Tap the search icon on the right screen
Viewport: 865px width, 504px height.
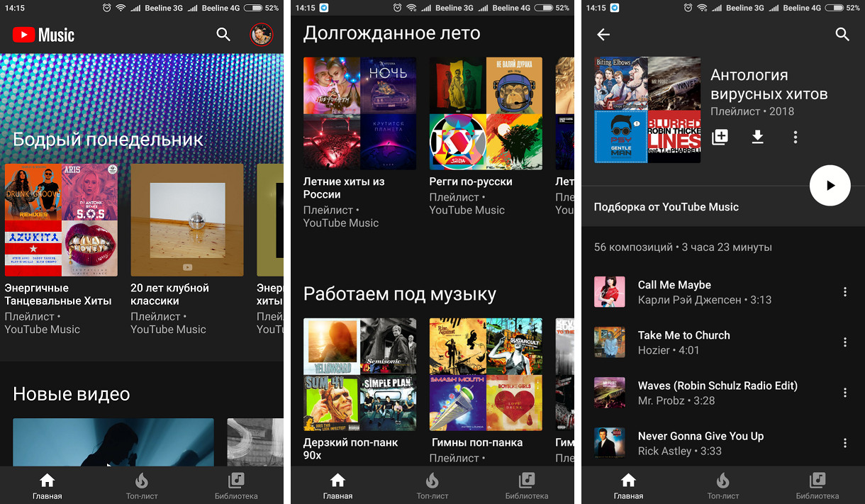(842, 35)
